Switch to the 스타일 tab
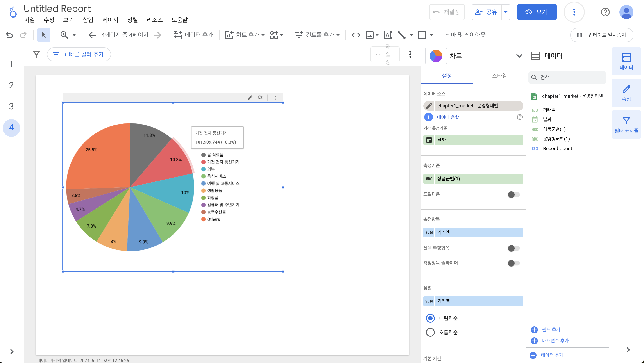The width and height of the screenshot is (644, 363). click(x=499, y=76)
